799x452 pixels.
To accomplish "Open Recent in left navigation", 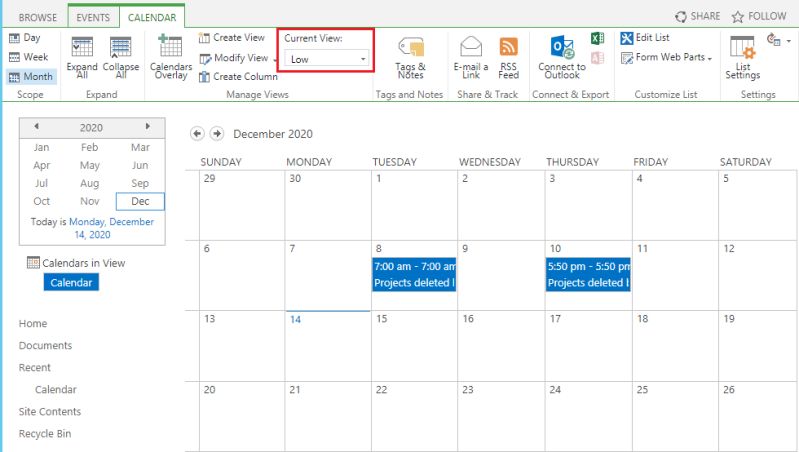I will tap(35, 367).
